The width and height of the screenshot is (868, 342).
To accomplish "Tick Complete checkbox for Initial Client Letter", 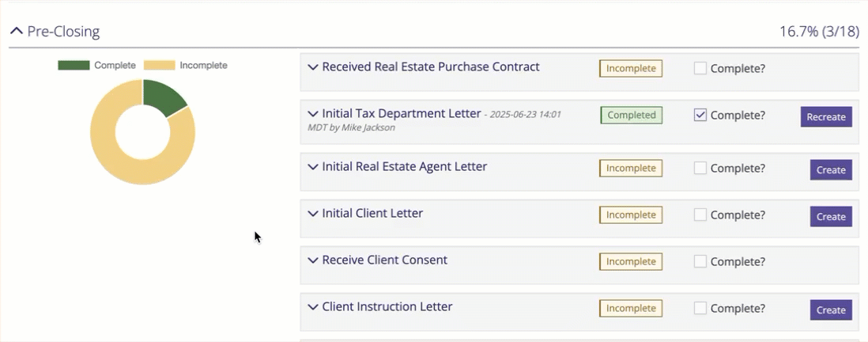I will 700,215.
